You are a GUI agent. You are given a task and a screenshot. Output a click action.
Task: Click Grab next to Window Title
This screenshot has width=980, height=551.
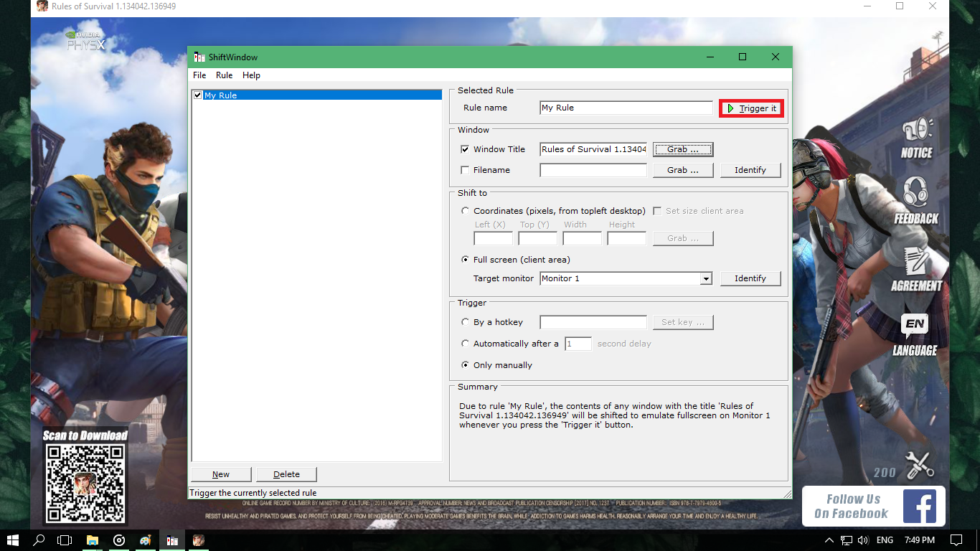[x=683, y=149]
